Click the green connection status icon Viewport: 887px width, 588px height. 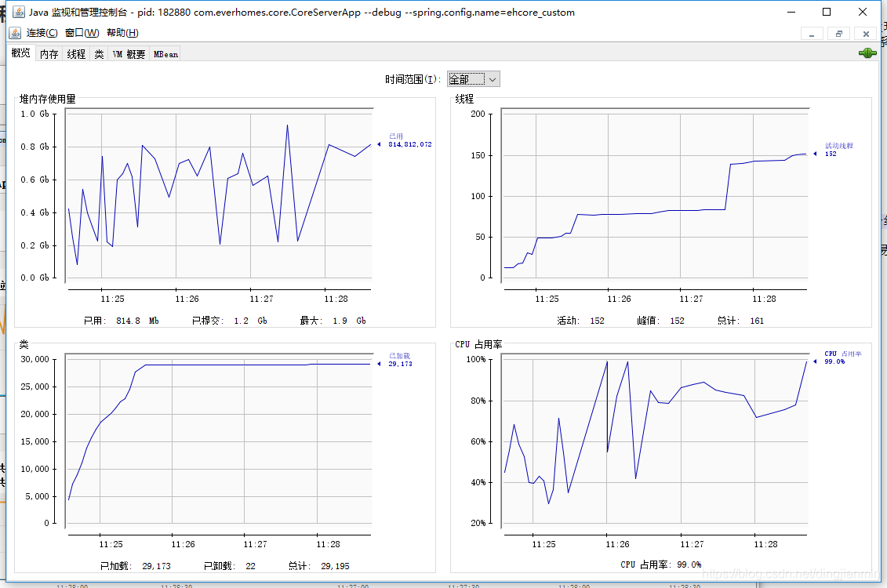[867, 53]
